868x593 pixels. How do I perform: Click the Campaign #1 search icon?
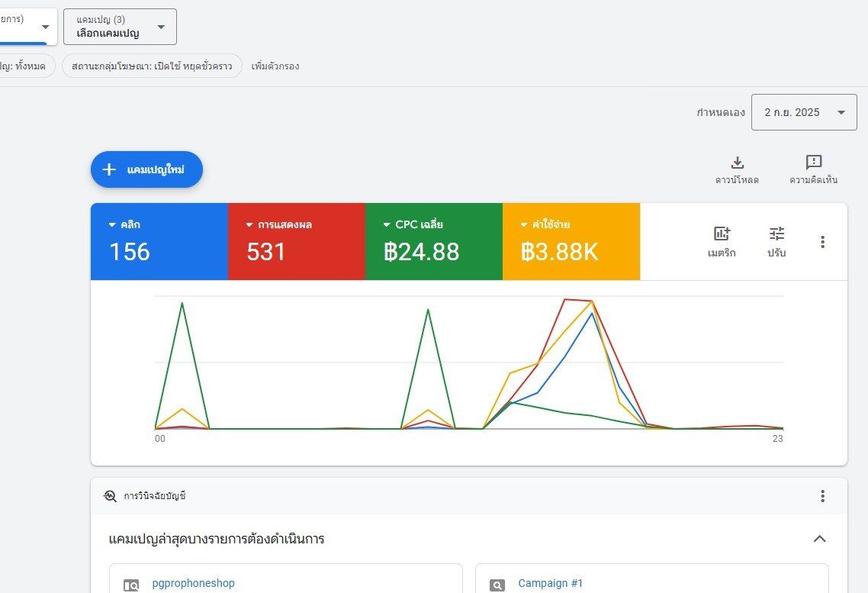coord(497,585)
